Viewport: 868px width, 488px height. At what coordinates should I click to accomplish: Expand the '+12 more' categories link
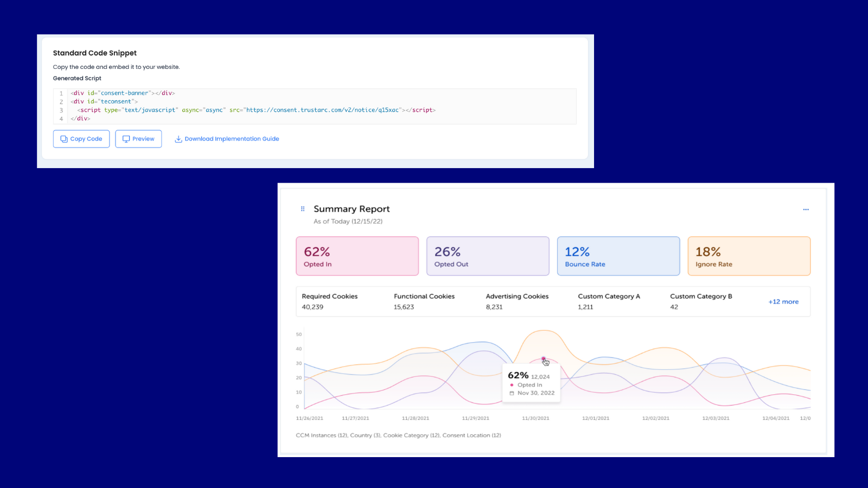[x=783, y=301]
